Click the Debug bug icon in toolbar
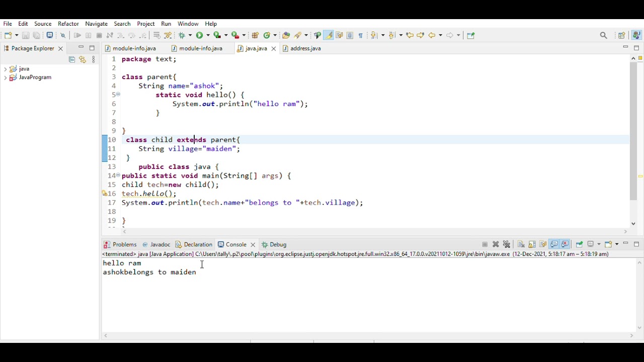Screen dimensions: 644x362 coord(182,35)
